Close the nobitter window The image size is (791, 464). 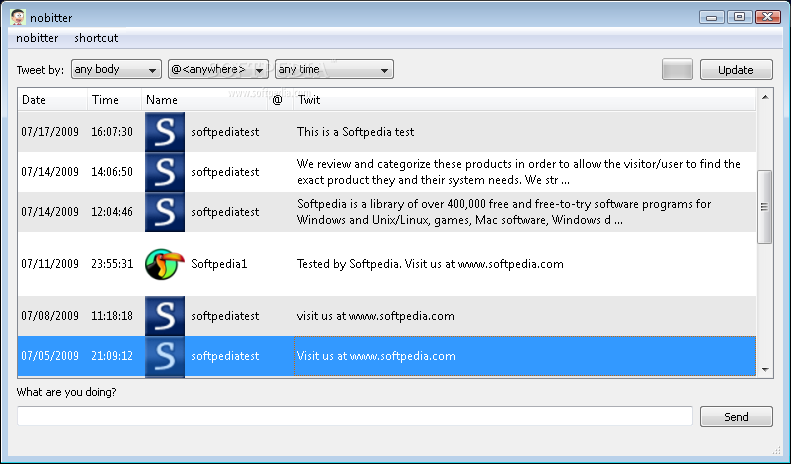[768, 17]
